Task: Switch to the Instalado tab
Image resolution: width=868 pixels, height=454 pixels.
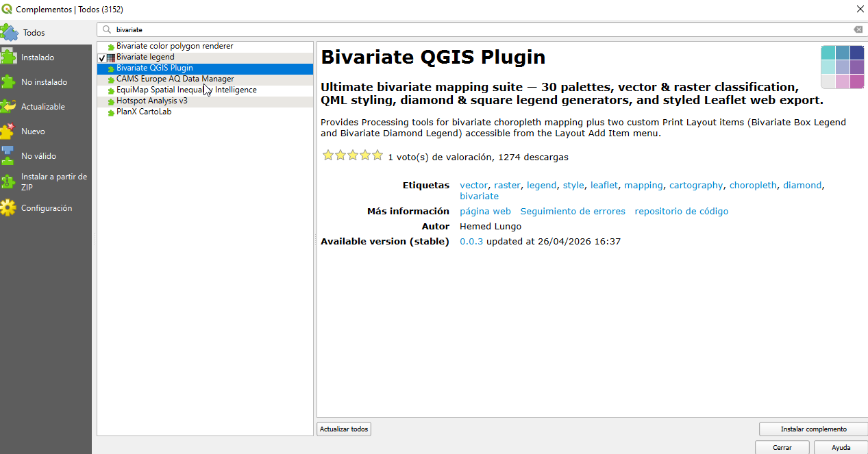Action: (x=46, y=58)
